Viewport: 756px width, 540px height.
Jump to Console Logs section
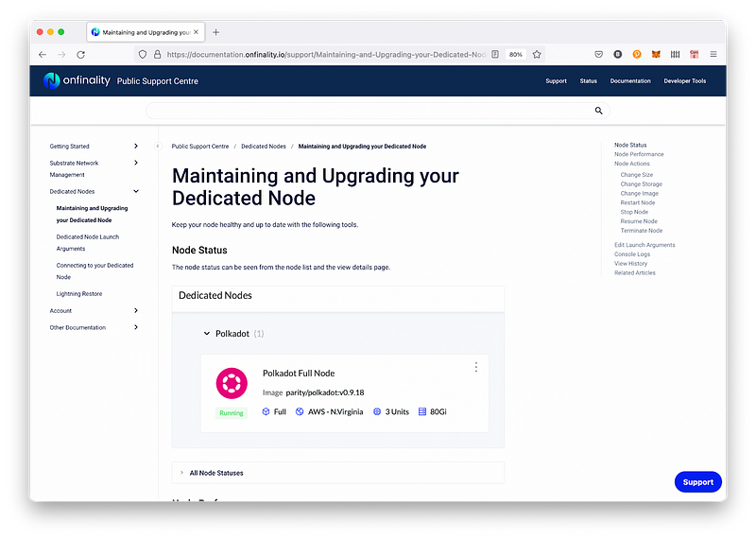[632, 254]
